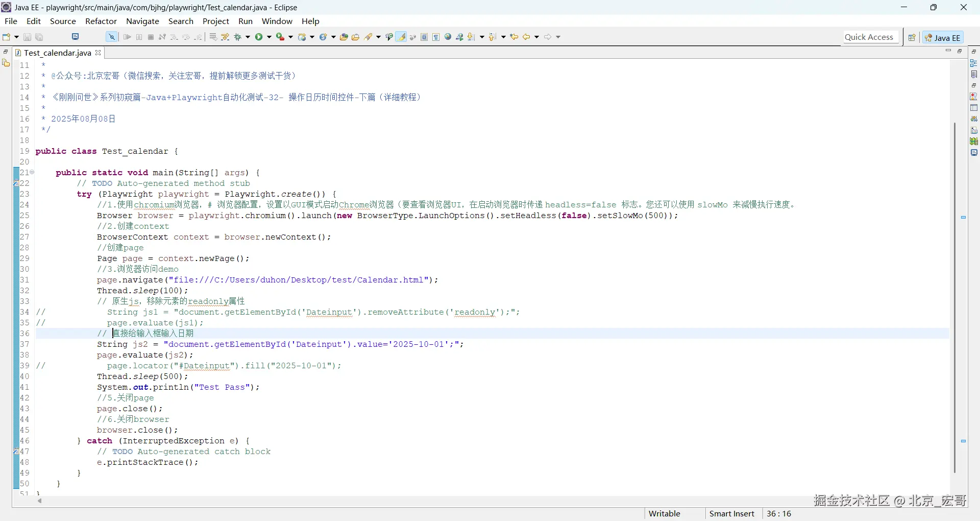Viewport: 980px width, 521px height.
Task: Close the Test_calendar.java tab
Action: (98, 53)
